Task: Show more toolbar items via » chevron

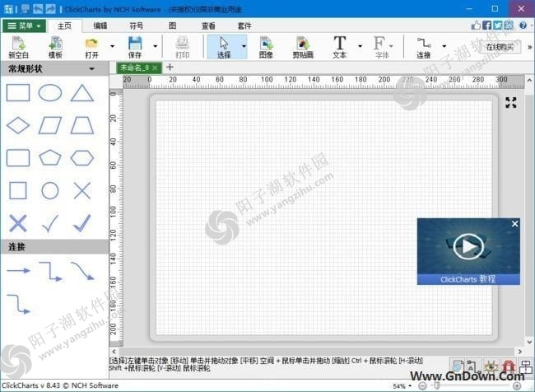Action: [529, 47]
